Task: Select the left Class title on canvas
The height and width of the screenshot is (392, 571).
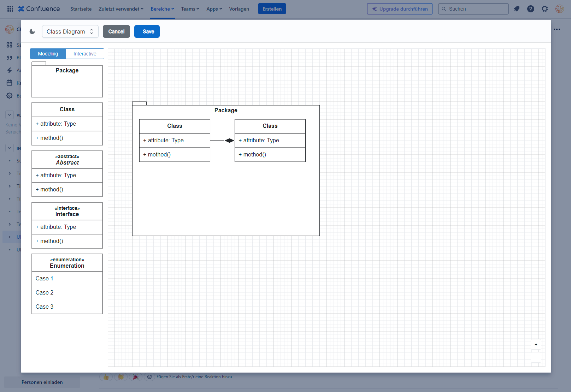Action: coord(175,126)
